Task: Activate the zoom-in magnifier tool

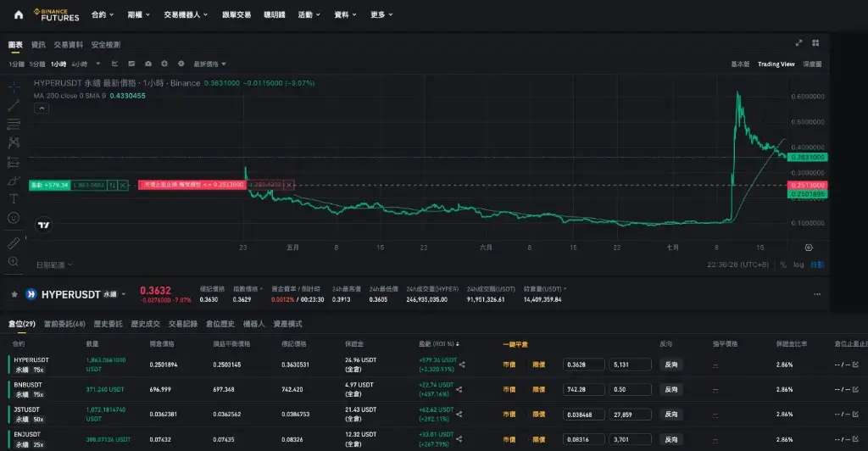Action: coord(14,261)
